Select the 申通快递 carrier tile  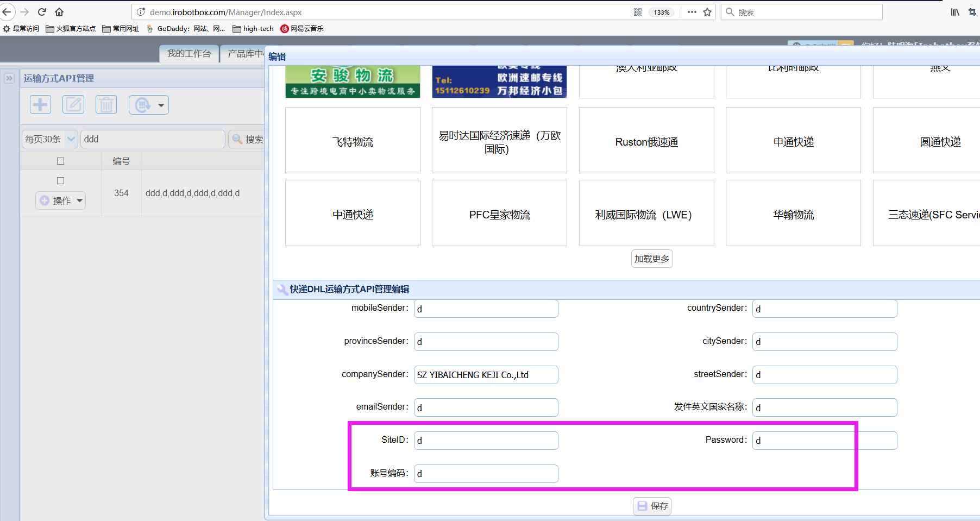pos(793,140)
